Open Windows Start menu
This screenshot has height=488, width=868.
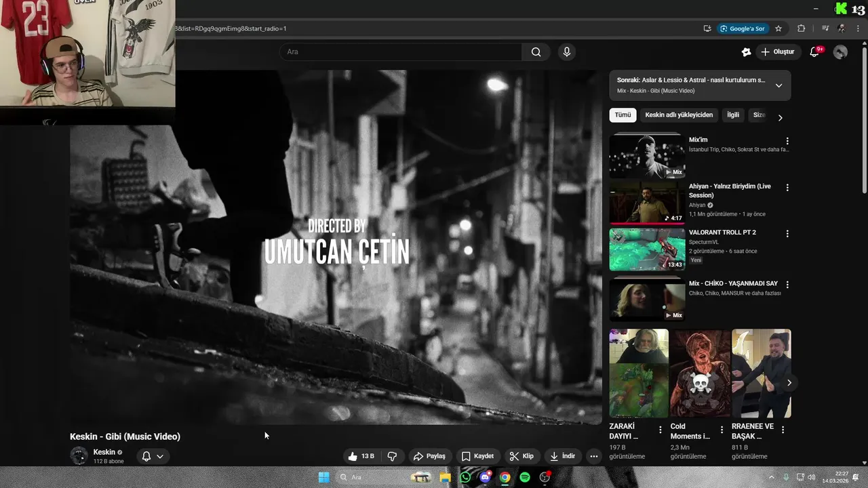[x=324, y=477]
